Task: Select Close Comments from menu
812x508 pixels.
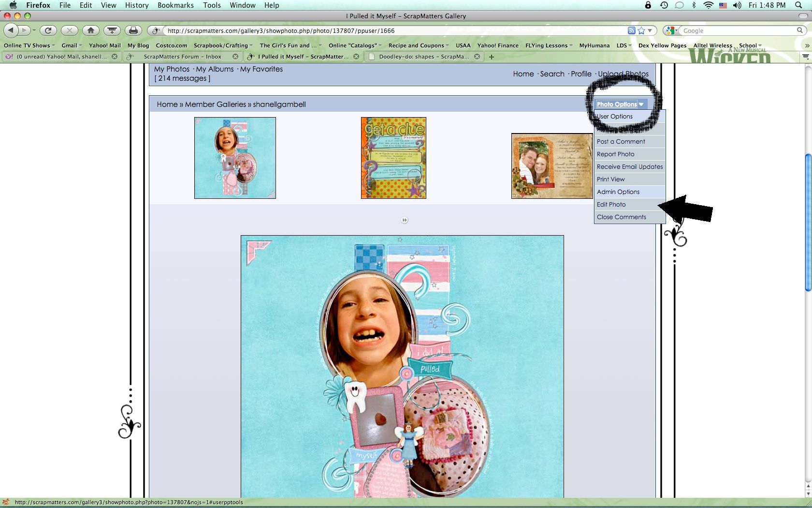Action: (630, 217)
